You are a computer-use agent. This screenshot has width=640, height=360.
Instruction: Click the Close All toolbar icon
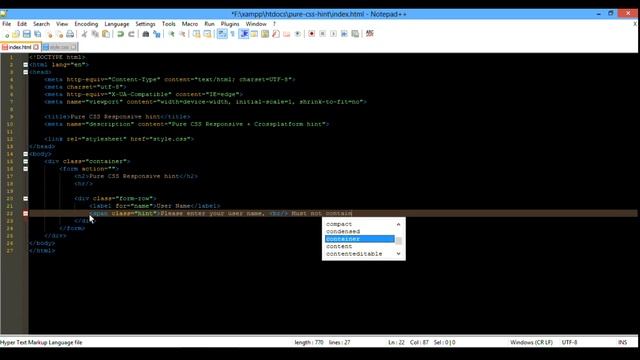coord(60,34)
